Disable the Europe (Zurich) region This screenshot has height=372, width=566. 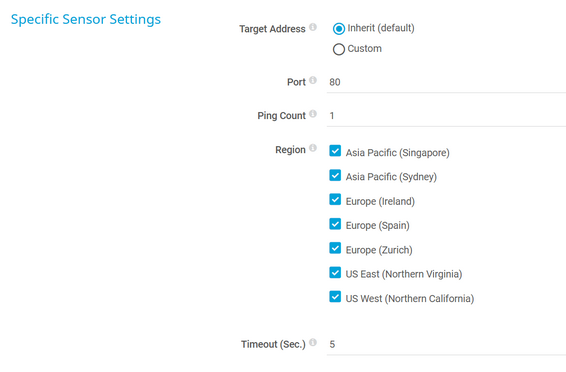[335, 248]
